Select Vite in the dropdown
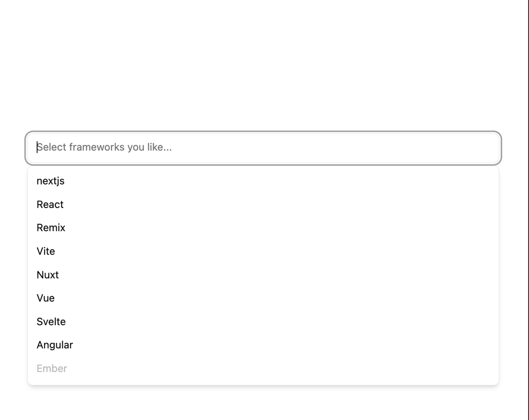This screenshot has height=420, width=529. coord(263,252)
